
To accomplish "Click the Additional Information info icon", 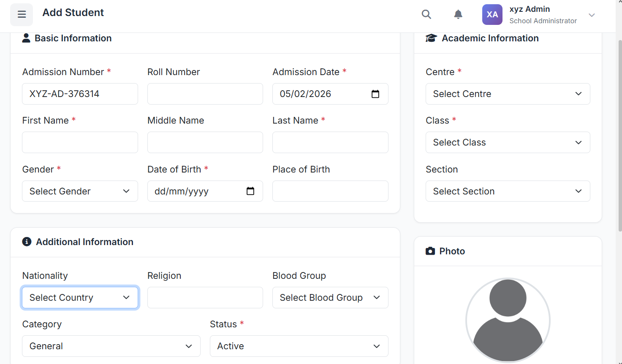I will 27,242.
